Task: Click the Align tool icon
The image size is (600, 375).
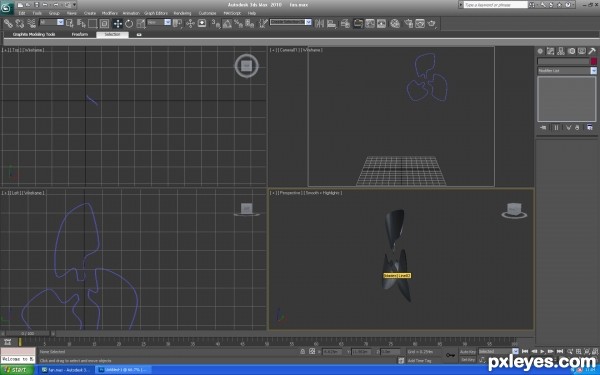Action: click(331, 24)
